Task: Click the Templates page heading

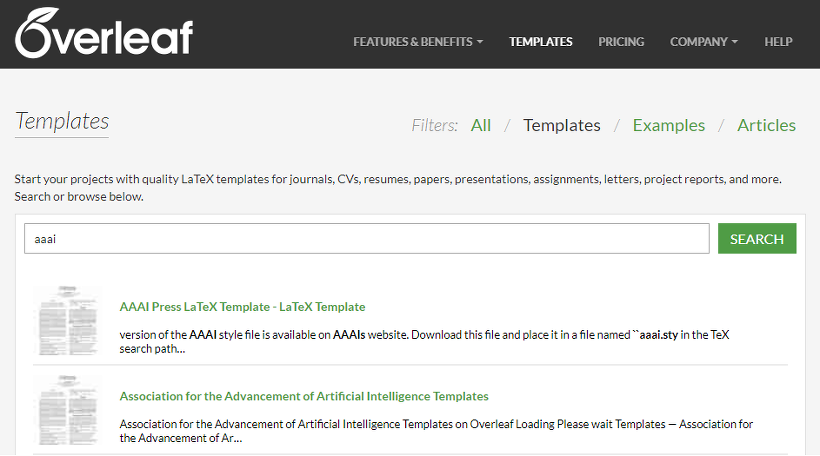Action: 62,121
